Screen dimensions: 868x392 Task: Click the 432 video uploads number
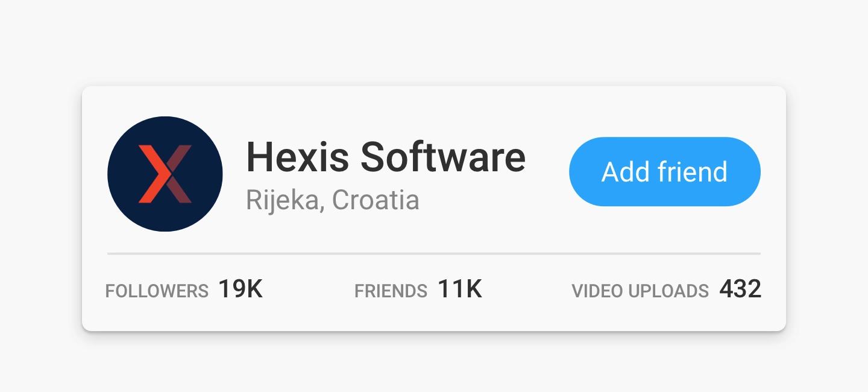click(x=740, y=289)
